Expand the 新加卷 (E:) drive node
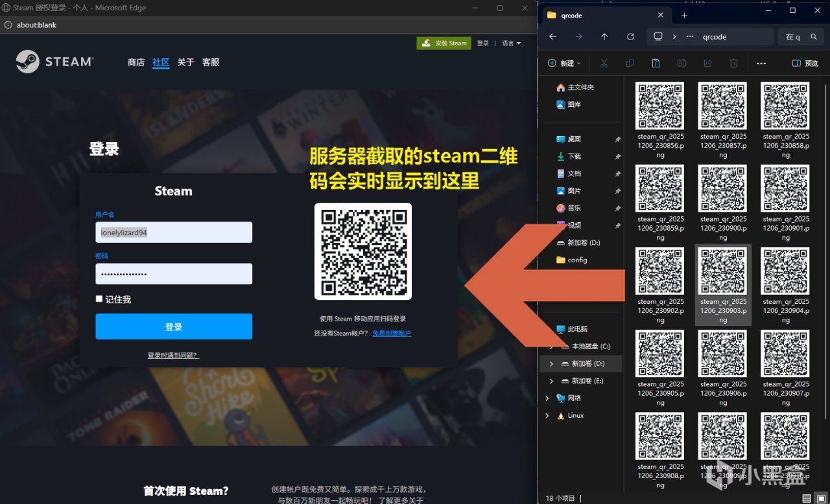This screenshot has height=504, width=830. (x=551, y=381)
